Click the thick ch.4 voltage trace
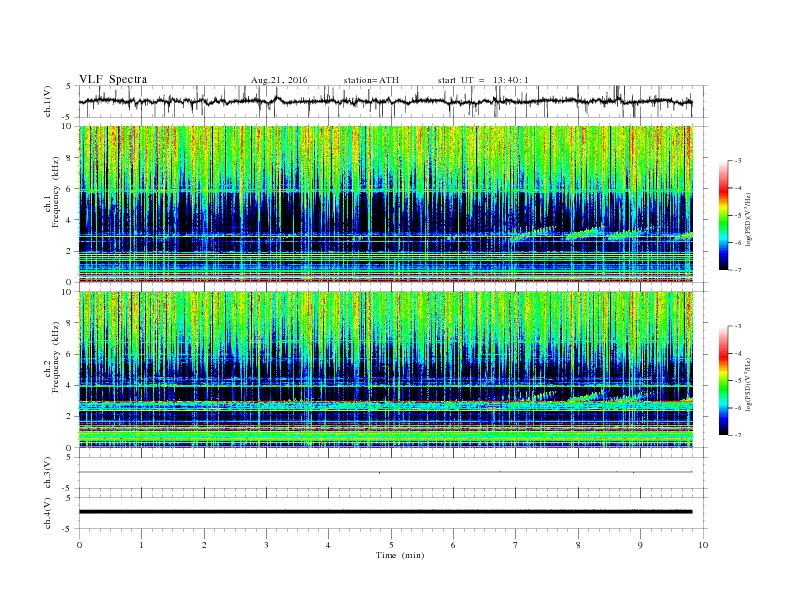The width and height of the screenshot is (792, 612). 385,512
